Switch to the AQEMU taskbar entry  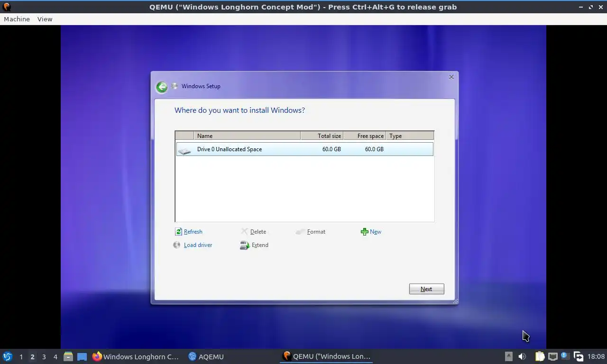click(206, 356)
